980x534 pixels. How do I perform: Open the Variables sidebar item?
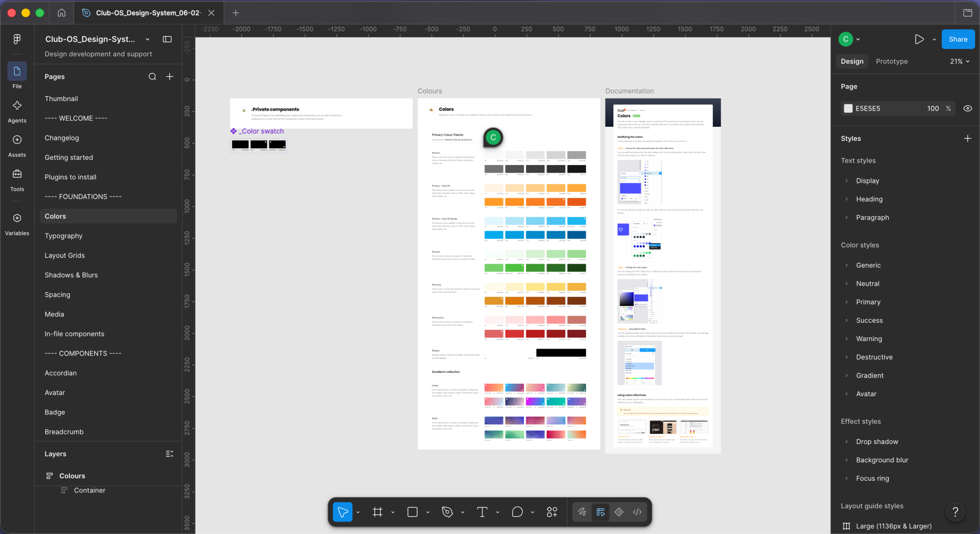[17, 224]
